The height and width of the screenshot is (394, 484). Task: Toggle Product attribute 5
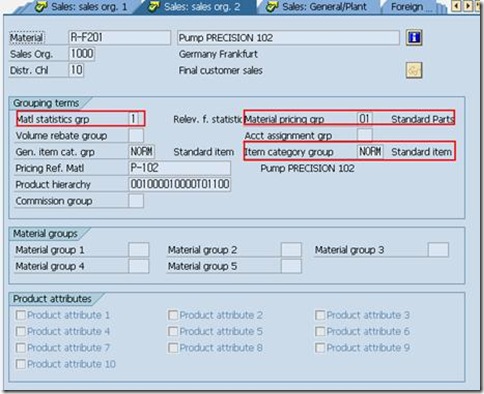click(x=173, y=331)
